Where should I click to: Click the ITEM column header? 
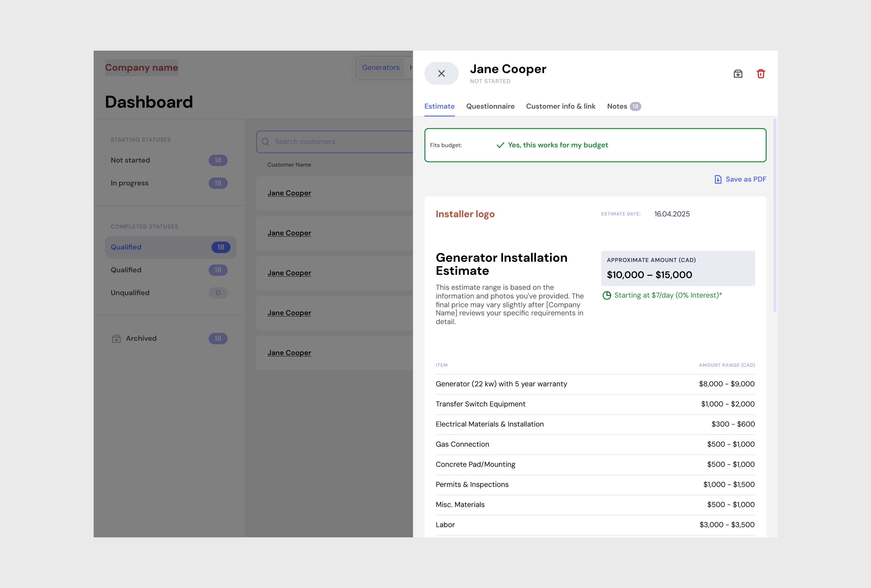[441, 365]
